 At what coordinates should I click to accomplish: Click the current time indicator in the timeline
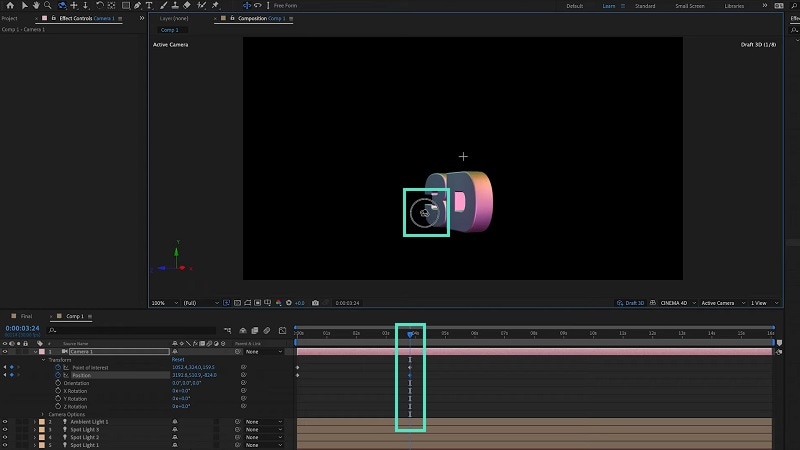(410, 334)
